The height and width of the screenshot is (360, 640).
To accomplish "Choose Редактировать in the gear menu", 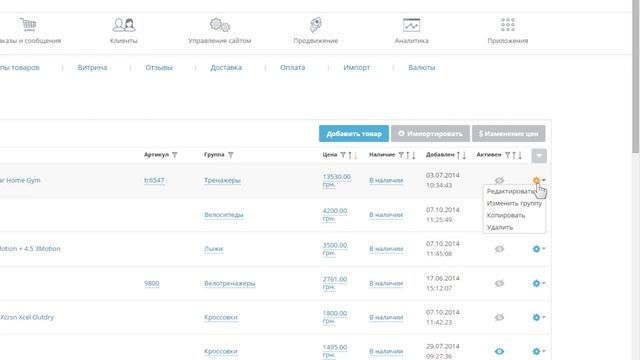I will point(511,191).
